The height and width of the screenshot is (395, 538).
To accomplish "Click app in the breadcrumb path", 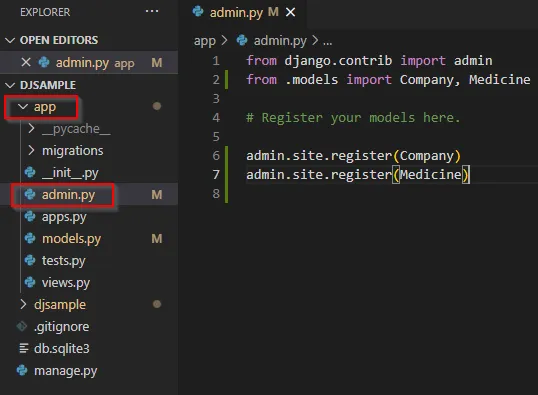I will [x=205, y=41].
